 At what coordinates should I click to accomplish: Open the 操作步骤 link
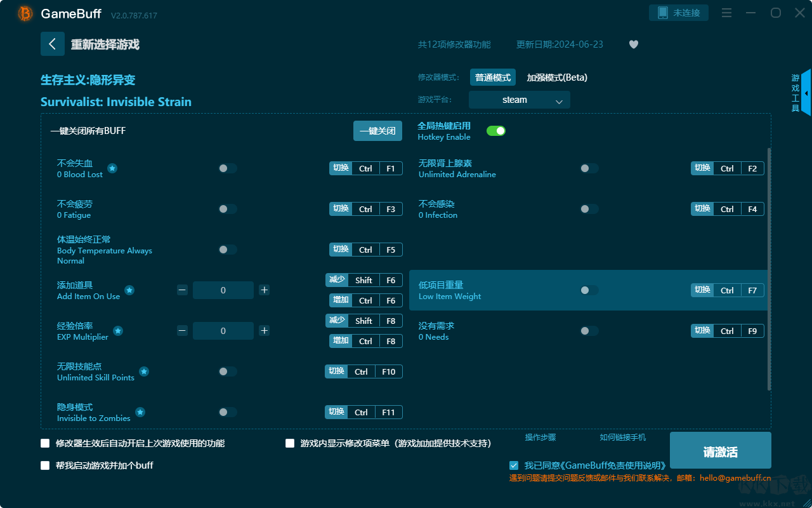(x=540, y=438)
